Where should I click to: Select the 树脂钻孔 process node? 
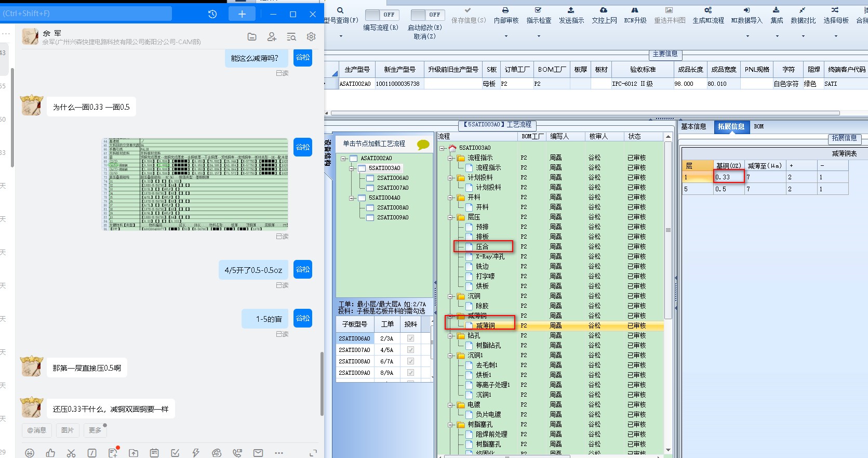click(x=488, y=346)
